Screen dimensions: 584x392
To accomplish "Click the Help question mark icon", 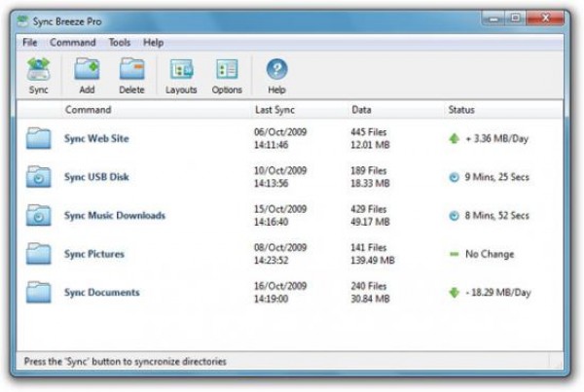I will tap(276, 70).
